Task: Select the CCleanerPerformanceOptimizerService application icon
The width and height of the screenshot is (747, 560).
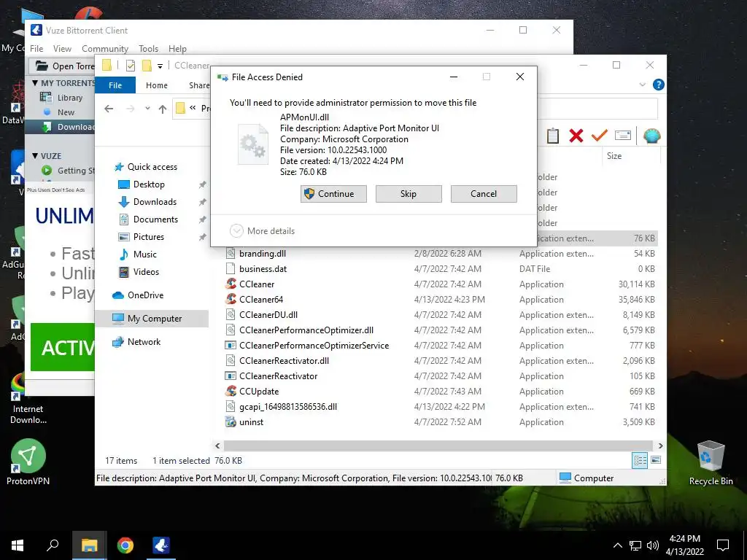Action: tap(231, 345)
